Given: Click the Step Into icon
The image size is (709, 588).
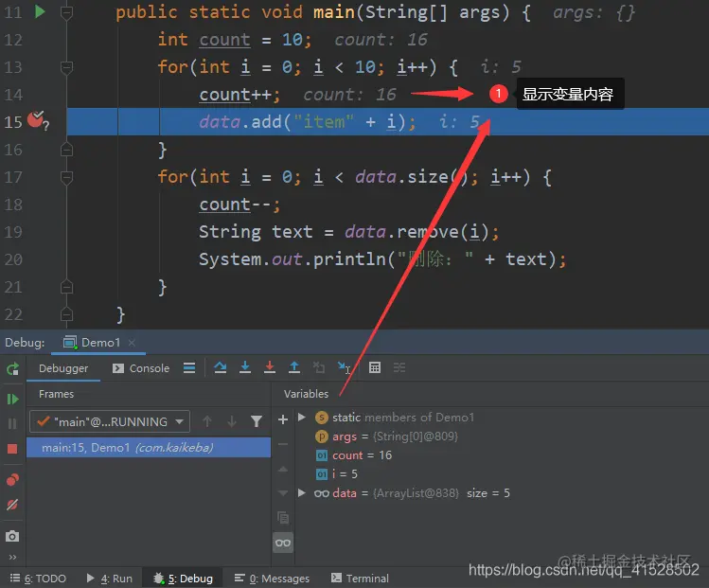Looking at the screenshot, I should tap(245, 367).
